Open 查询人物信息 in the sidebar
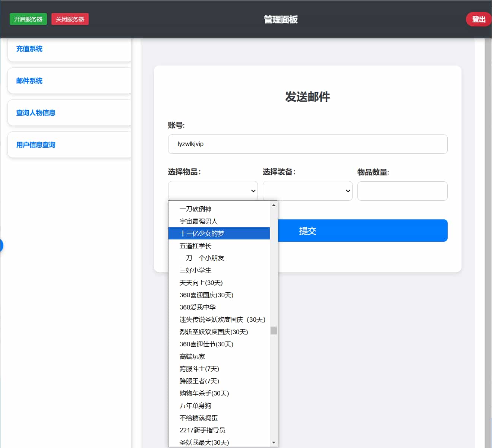492x448 pixels. [x=35, y=112]
